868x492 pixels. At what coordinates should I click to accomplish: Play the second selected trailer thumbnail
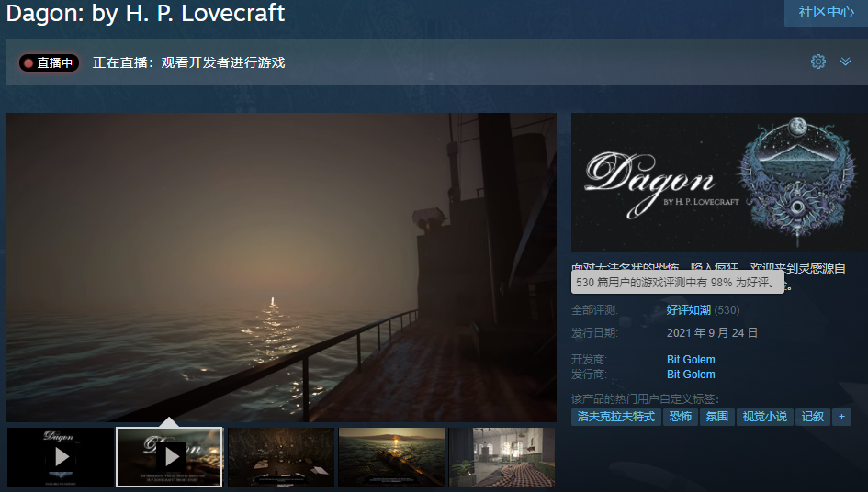pos(169,457)
